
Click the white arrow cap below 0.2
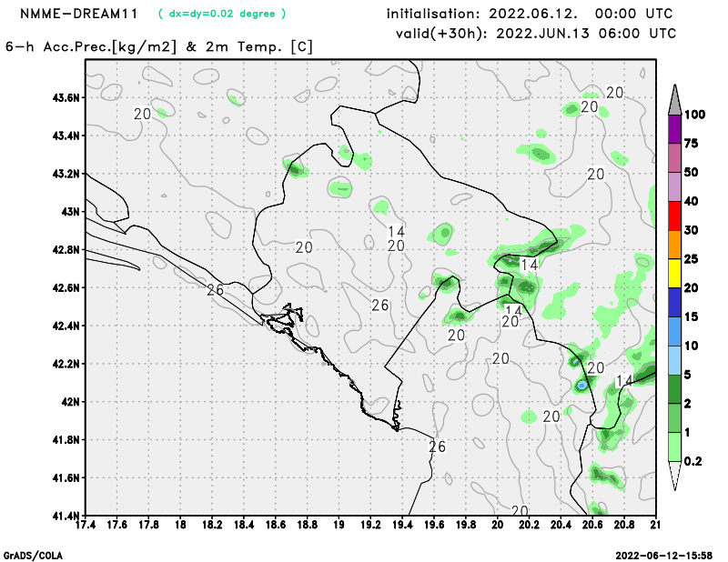(674, 475)
